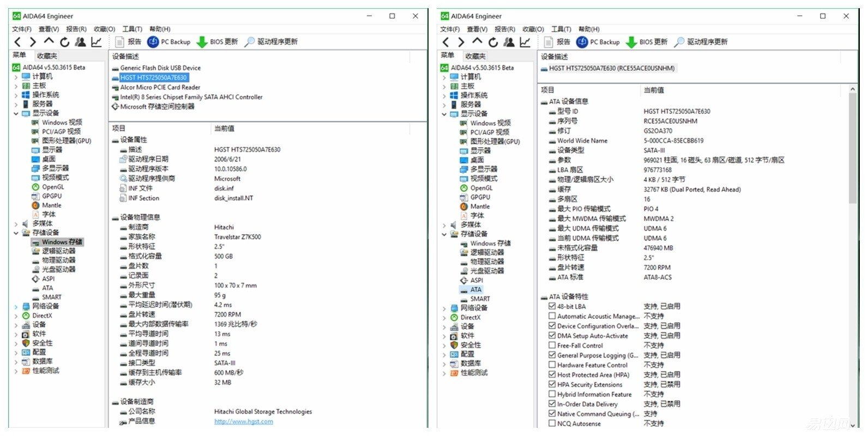Open 帮助(H) menu in right window
Image resolution: width=868 pixels, height=436 pixels.
click(589, 29)
